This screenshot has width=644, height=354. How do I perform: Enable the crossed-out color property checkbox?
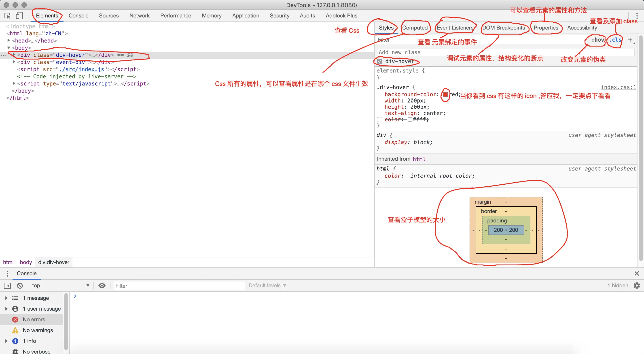tap(380, 119)
